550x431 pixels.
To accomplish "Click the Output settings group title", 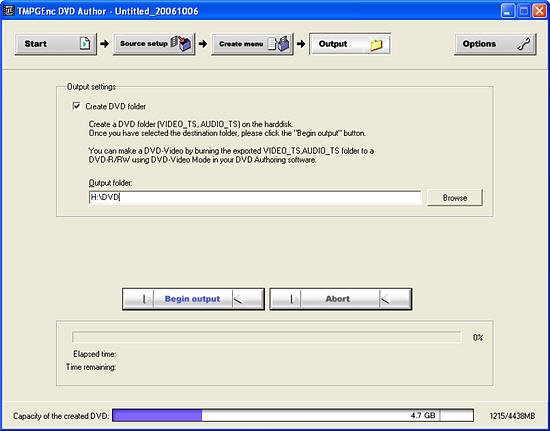I will (91, 87).
